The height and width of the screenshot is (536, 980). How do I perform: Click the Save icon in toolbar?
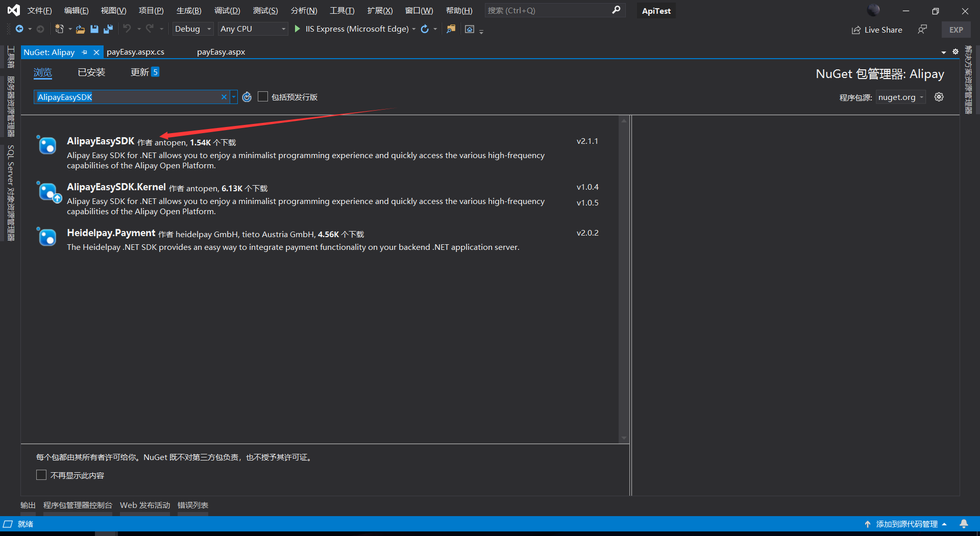pos(94,29)
